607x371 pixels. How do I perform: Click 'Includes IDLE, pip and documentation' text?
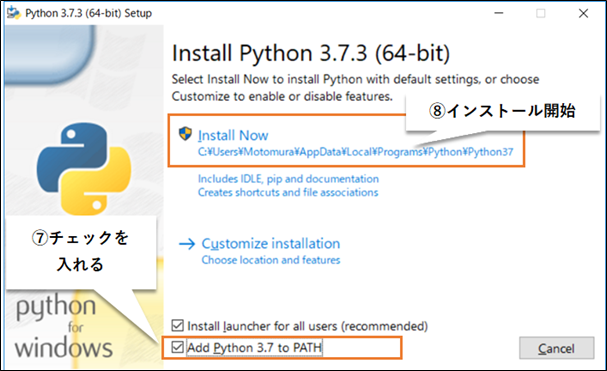288,179
